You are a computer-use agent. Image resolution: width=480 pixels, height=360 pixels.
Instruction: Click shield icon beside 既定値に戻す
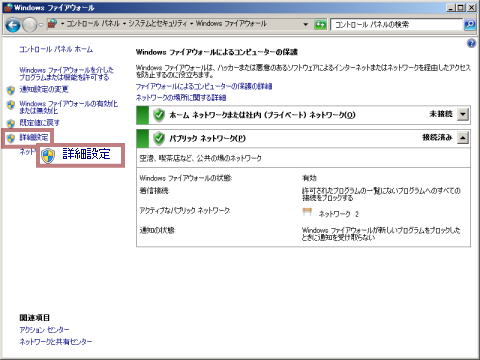pyautogui.click(x=11, y=123)
